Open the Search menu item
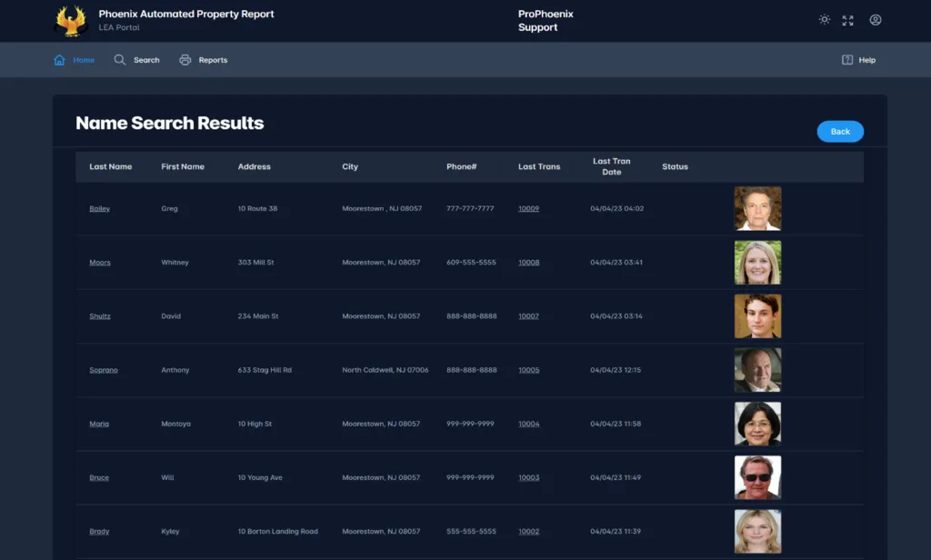The height and width of the screenshot is (560, 931). (x=146, y=60)
